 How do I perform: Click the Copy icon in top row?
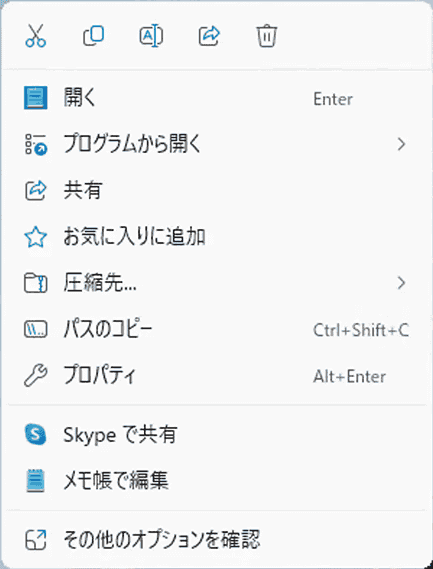[94, 36]
